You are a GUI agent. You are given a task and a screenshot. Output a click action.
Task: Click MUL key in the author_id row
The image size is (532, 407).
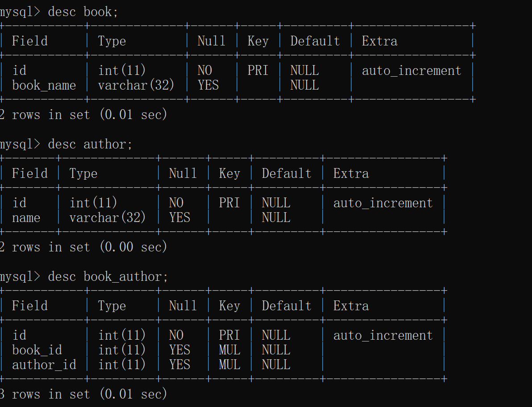coord(229,365)
